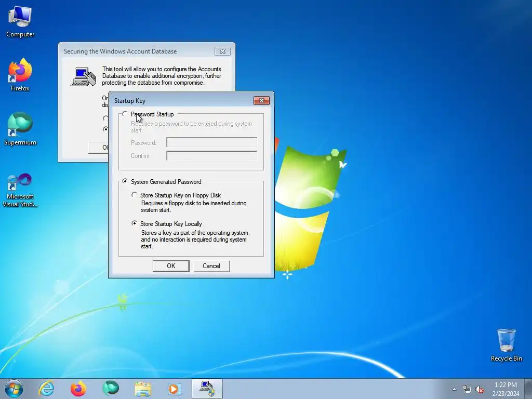Launch Firefox from the desktop shortcut
Screen dimensions: 532x399
[20, 75]
